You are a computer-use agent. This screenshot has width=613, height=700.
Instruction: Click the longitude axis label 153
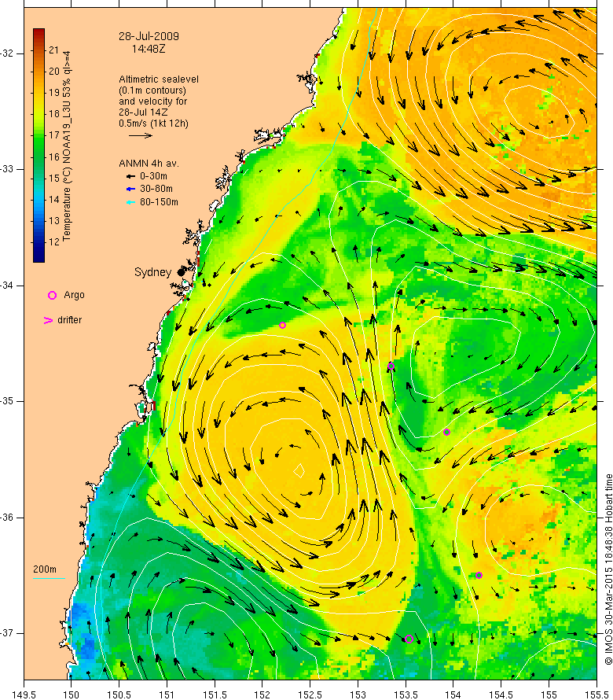358,695
